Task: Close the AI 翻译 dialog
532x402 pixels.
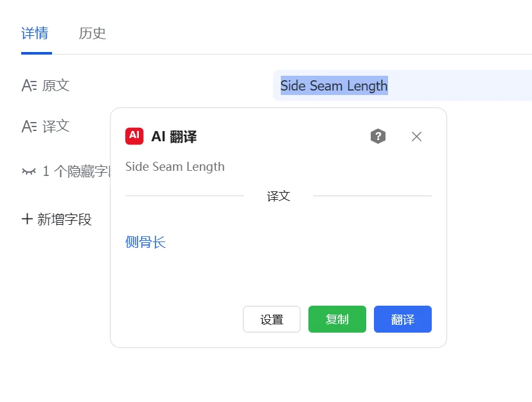Action: pyautogui.click(x=416, y=137)
